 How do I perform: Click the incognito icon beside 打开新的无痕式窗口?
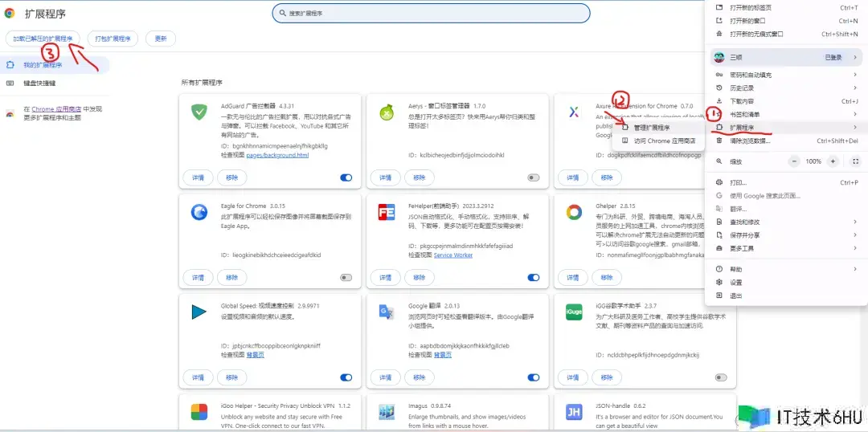click(x=719, y=34)
